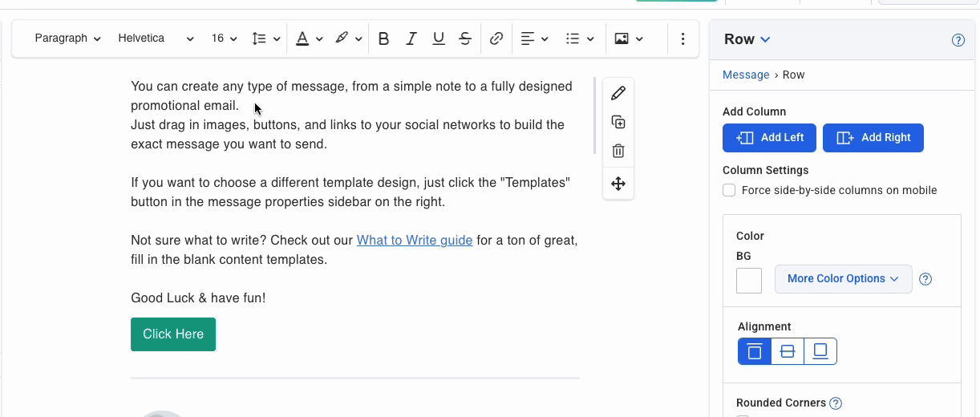980x417 pixels.
Task: Click the move block handle icon
Action: pyautogui.click(x=618, y=184)
